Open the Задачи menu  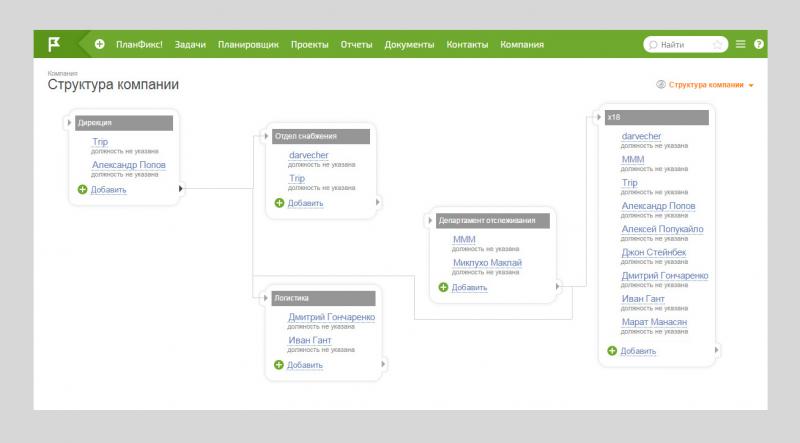click(190, 45)
